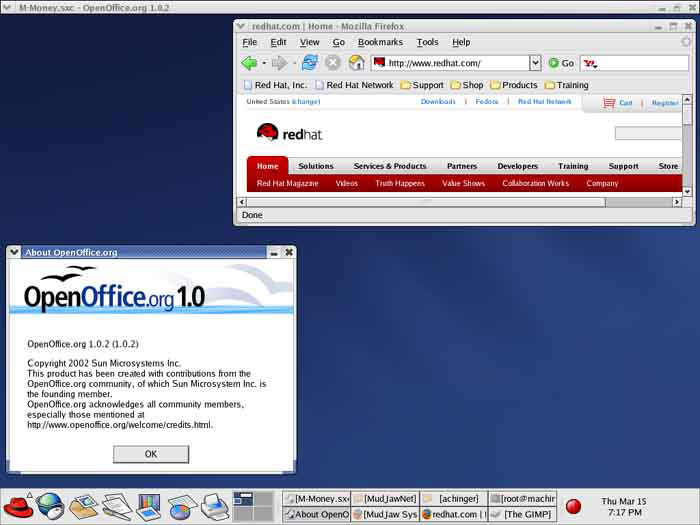This screenshot has height=525, width=700.
Task: Switch to the [MudJawNet] taskbar window
Action: click(x=385, y=499)
